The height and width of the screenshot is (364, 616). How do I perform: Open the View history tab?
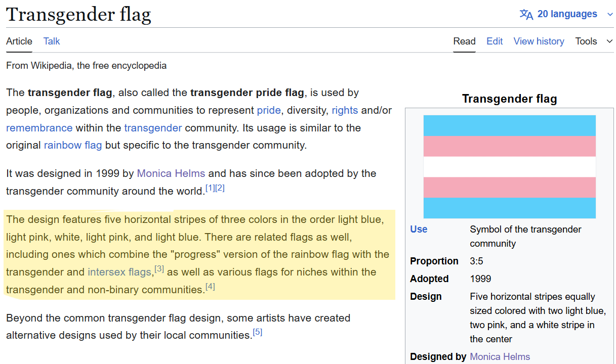pyautogui.click(x=539, y=41)
